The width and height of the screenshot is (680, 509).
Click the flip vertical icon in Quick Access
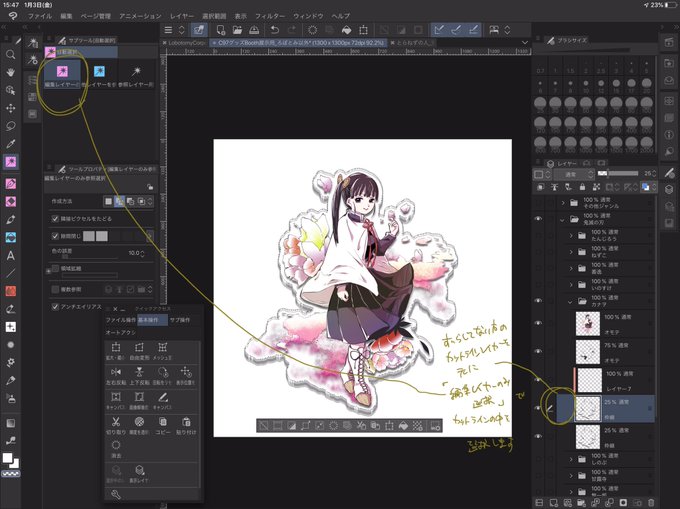(139, 372)
